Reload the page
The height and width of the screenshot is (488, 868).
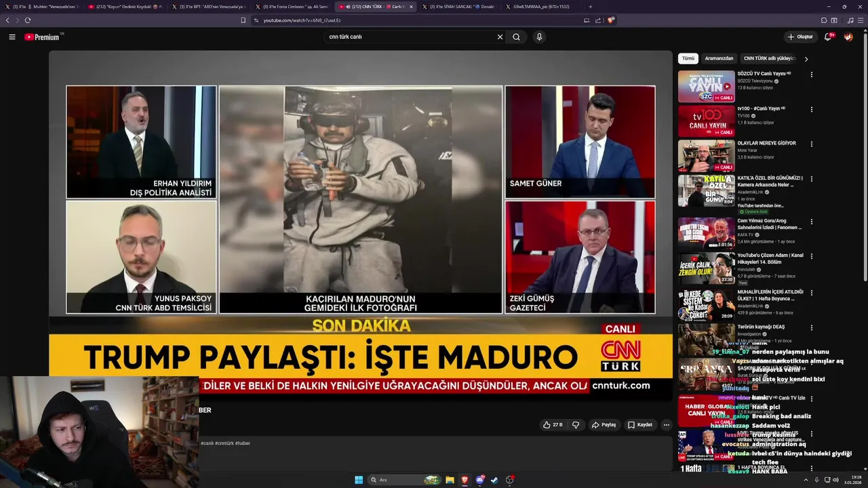point(28,20)
